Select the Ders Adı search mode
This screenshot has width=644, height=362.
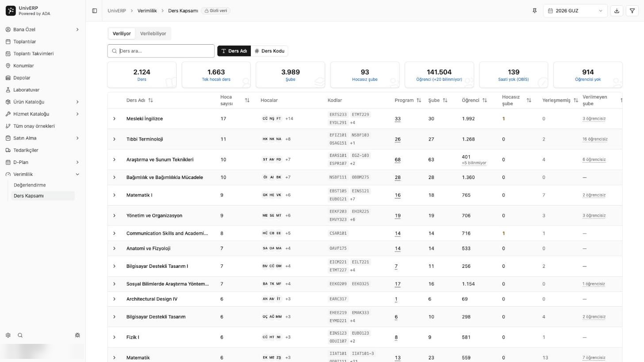234,51
